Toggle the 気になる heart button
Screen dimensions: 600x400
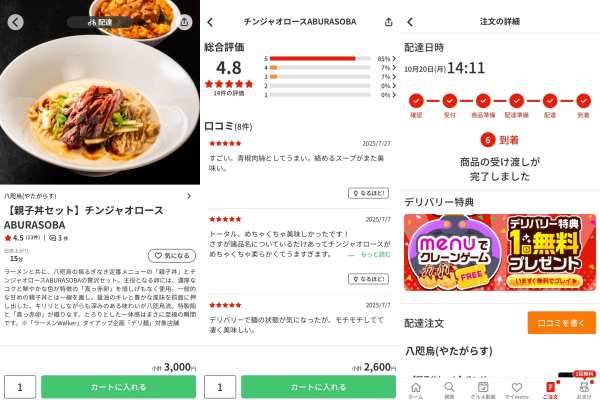coord(172,255)
